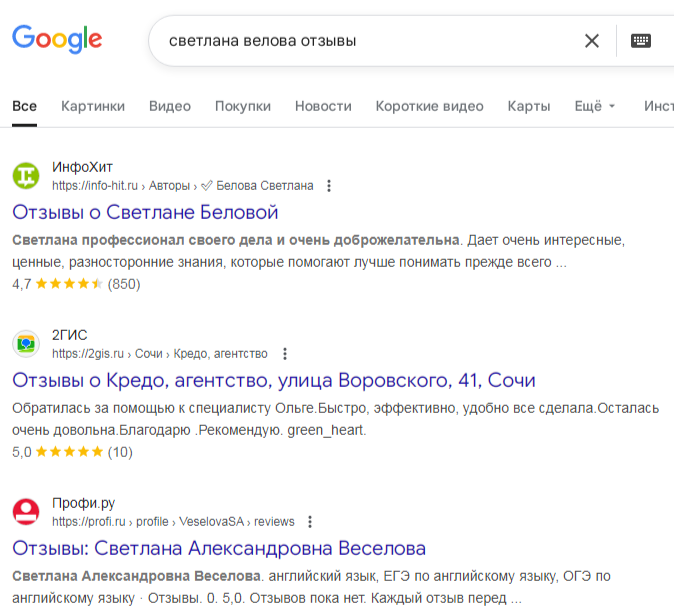Open the on-screen keyboard input tool
This screenshot has width=674, height=616.
tap(641, 41)
